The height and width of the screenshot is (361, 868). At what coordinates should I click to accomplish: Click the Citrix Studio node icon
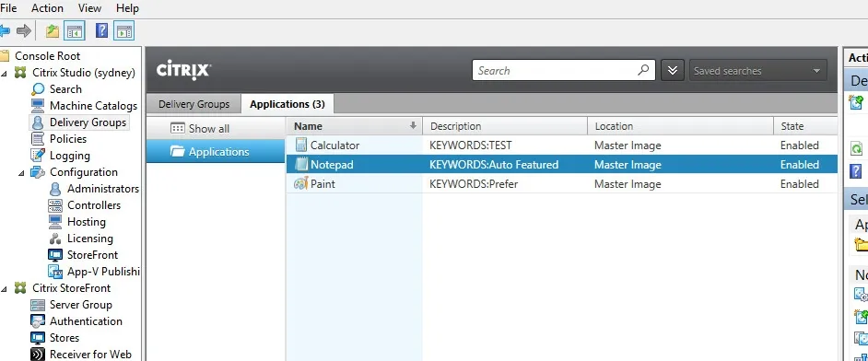tap(20, 73)
